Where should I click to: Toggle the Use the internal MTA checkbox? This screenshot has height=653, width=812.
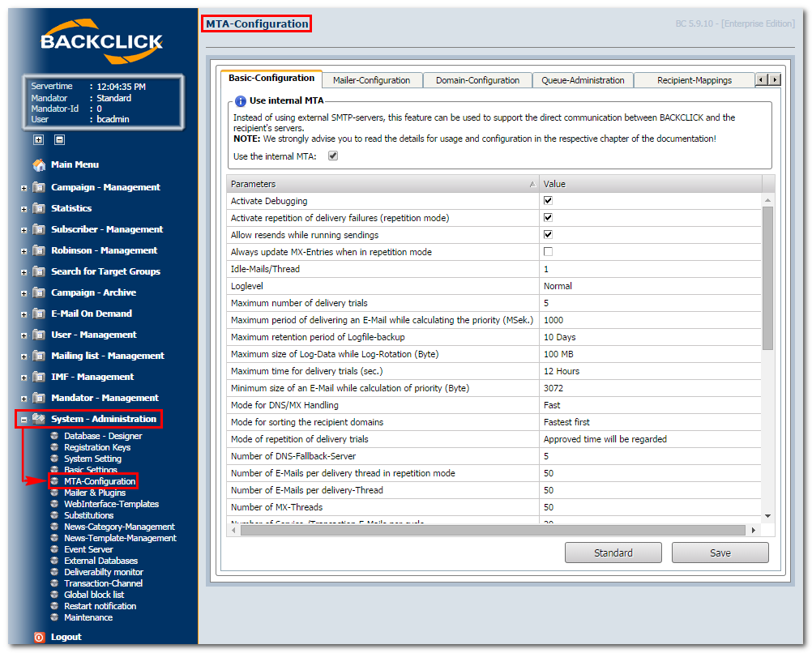(333, 156)
